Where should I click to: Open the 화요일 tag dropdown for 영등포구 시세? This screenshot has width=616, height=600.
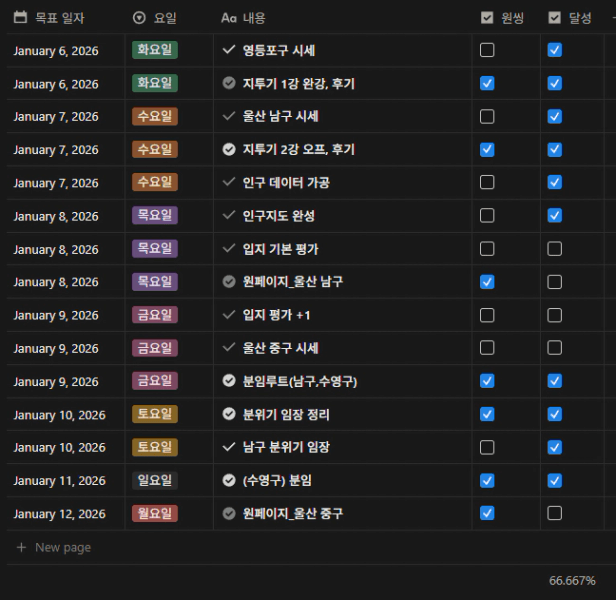coord(155,50)
